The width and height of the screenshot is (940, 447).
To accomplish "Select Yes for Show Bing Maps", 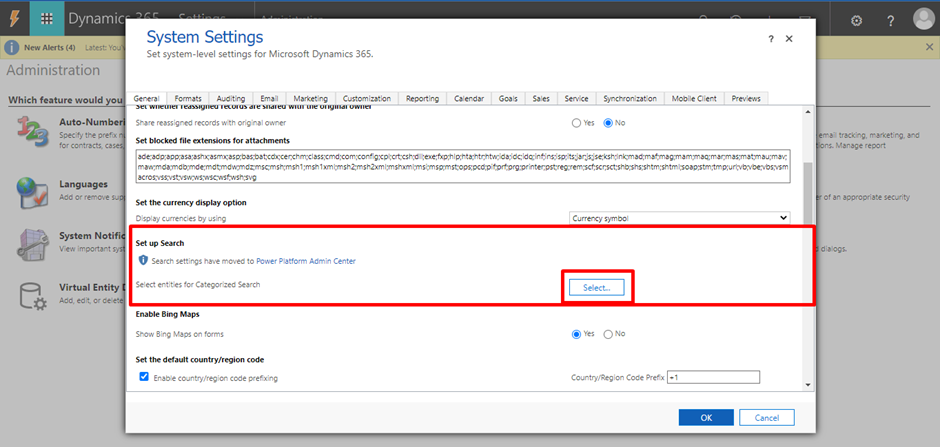I will point(576,334).
